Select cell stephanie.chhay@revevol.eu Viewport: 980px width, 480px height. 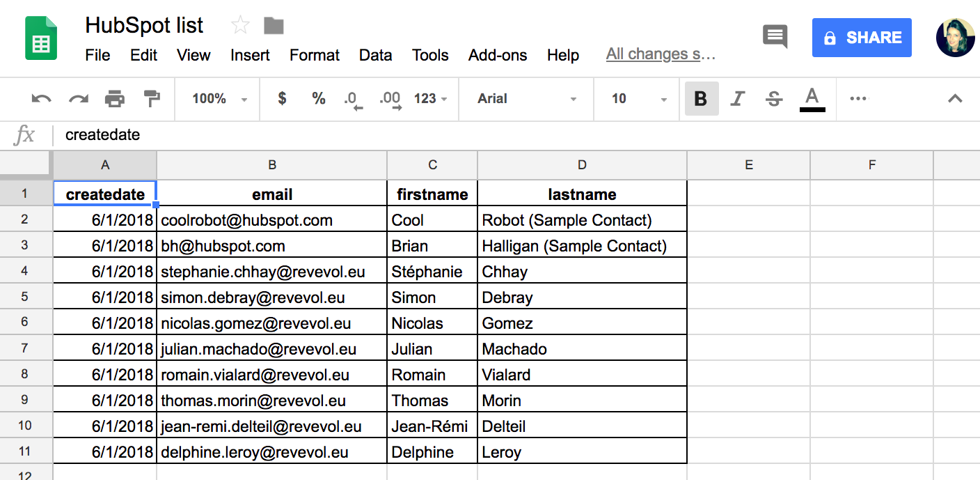tap(272, 272)
